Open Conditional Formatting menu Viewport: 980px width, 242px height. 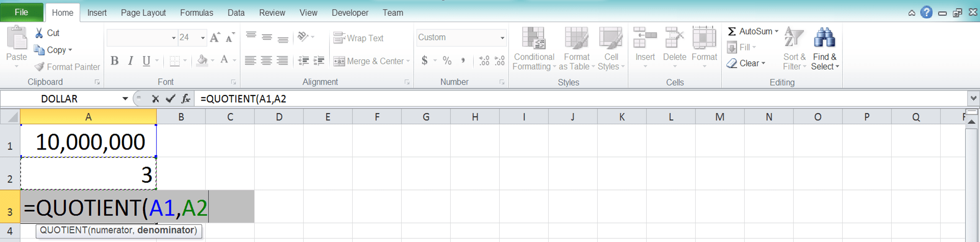tap(534, 49)
